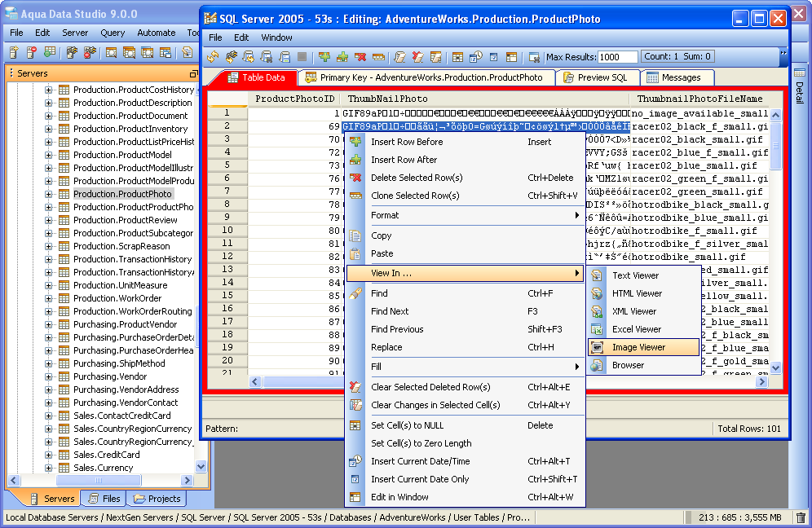The width and height of the screenshot is (812, 528).
Task: Open the Query menu in Aqua Data Studio
Action: 113,33
